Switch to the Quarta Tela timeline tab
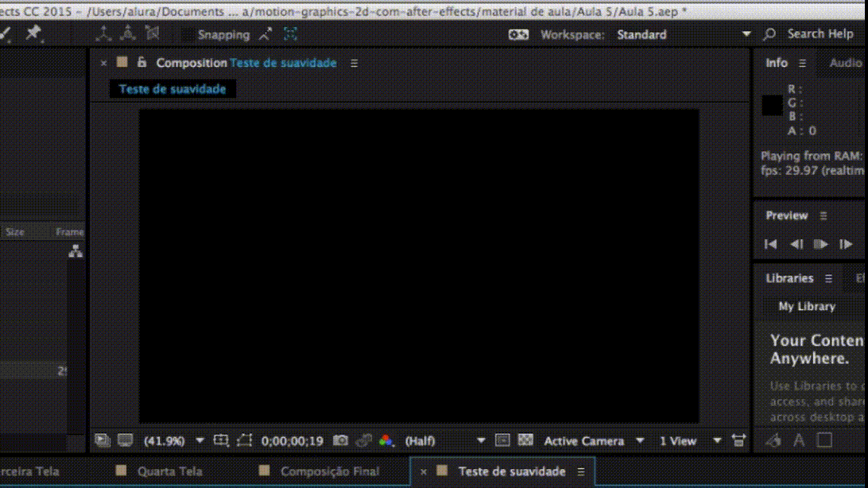Screen dimensions: 868x488 click(169, 471)
